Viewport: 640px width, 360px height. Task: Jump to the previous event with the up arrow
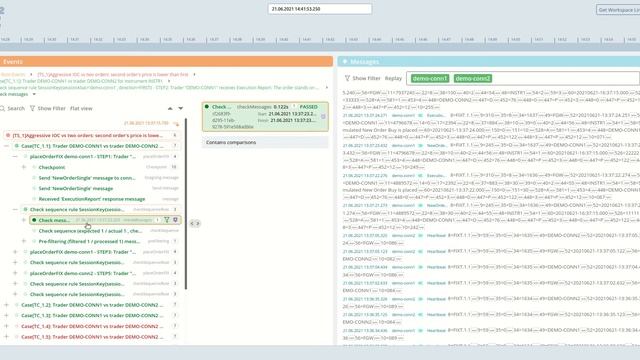click(x=170, y=109)
